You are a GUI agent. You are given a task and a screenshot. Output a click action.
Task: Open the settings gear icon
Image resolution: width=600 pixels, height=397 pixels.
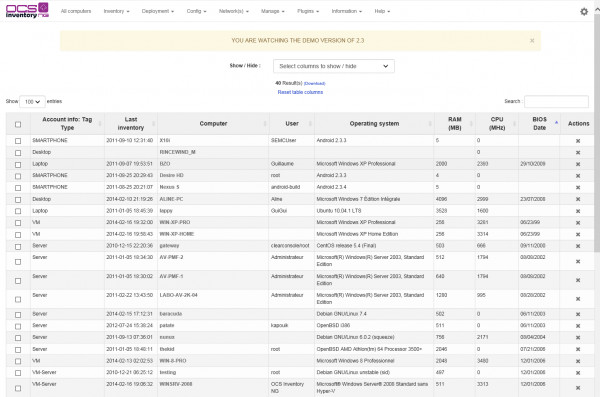click(x=584, y=11)
